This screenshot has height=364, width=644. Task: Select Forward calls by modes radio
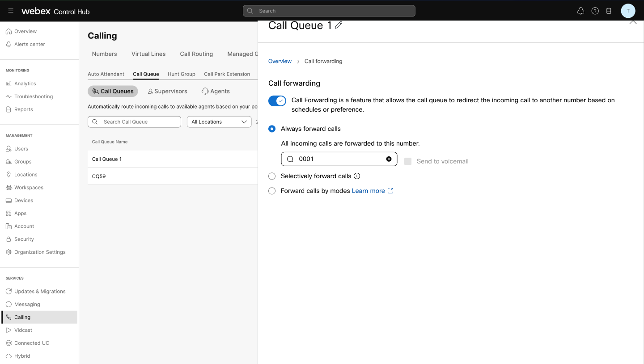point(272,191)
